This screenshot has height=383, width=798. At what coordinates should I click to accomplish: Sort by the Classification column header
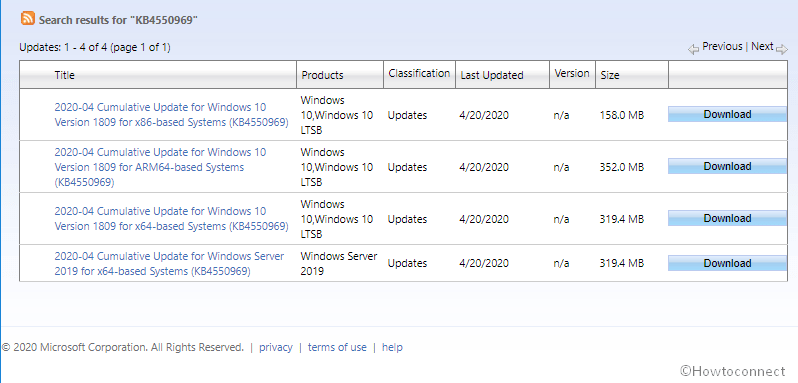click(419, 73)
